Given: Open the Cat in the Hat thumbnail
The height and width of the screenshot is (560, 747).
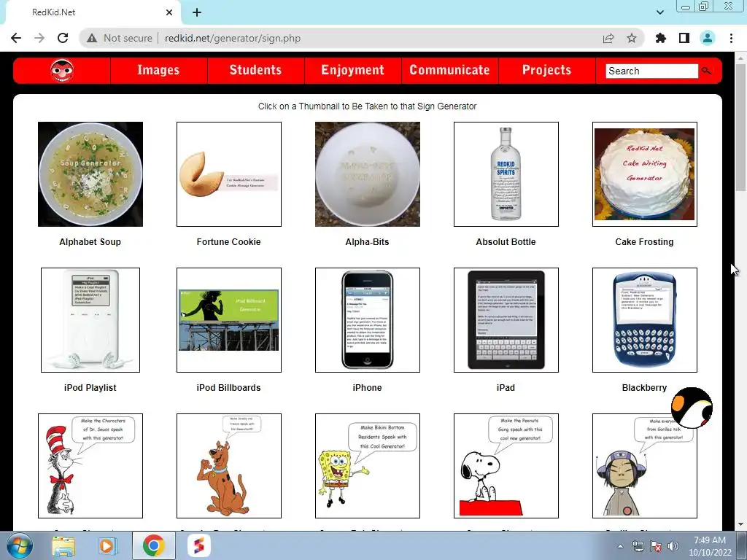Looking at the screenshot, I should click(x=90, y=466).
